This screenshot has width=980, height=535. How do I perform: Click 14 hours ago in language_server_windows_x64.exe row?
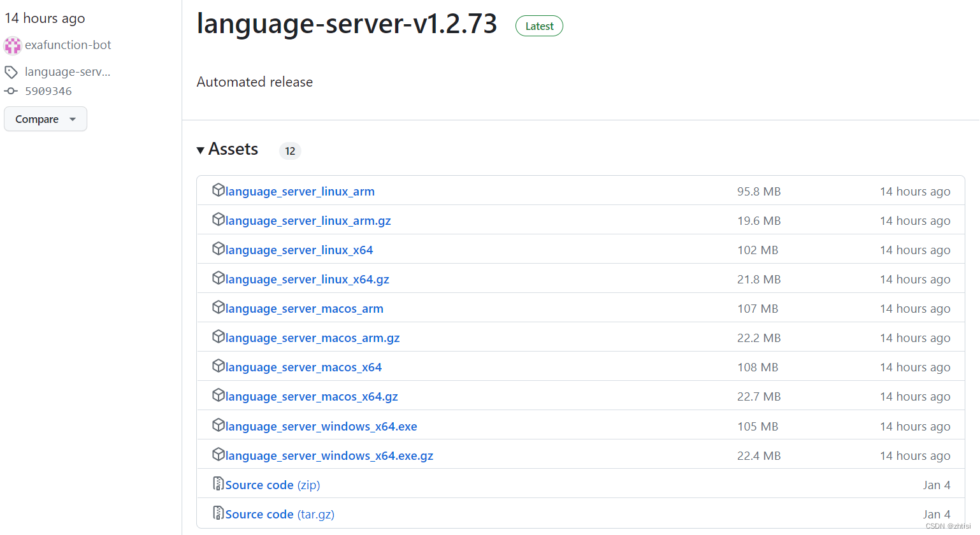point(915,427)
